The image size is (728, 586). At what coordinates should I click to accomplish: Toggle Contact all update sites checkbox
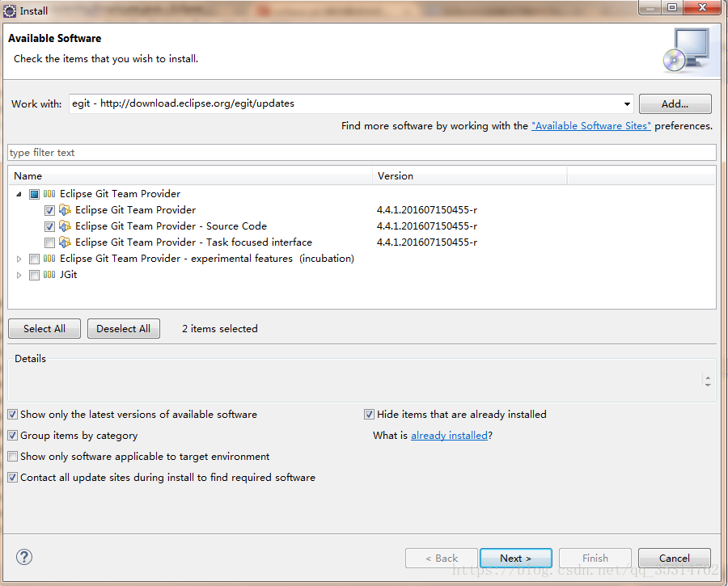tap(13, 478)
